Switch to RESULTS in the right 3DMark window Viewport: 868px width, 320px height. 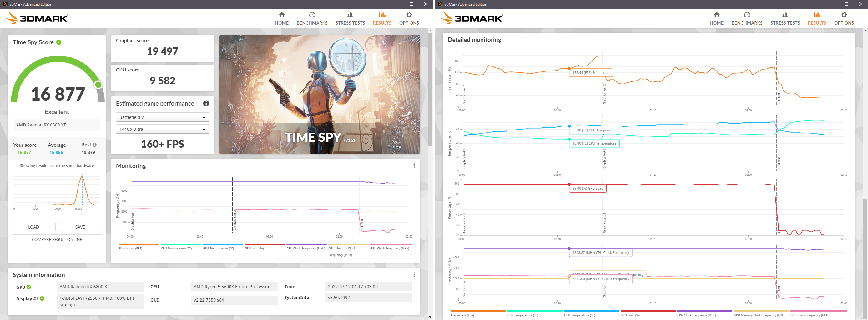point(817,18)
